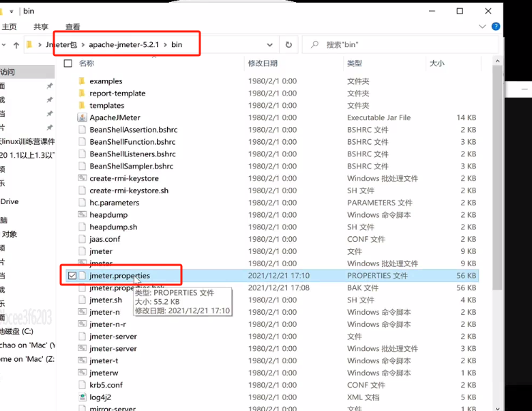
Task: Click the heapdump command script icon
Action: coord(82,214)
